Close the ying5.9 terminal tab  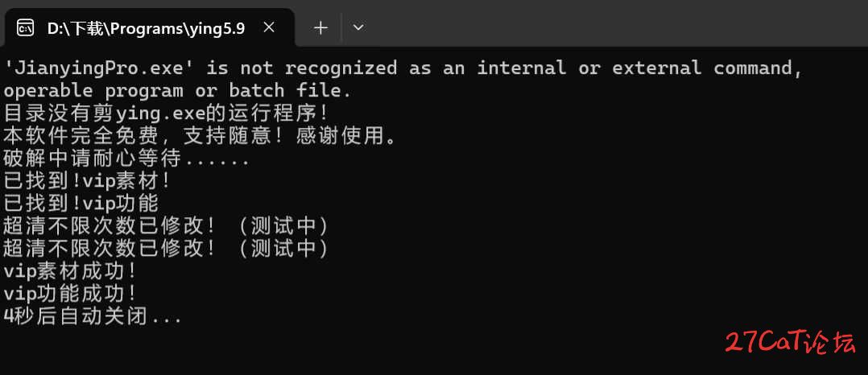click(269, 27)
